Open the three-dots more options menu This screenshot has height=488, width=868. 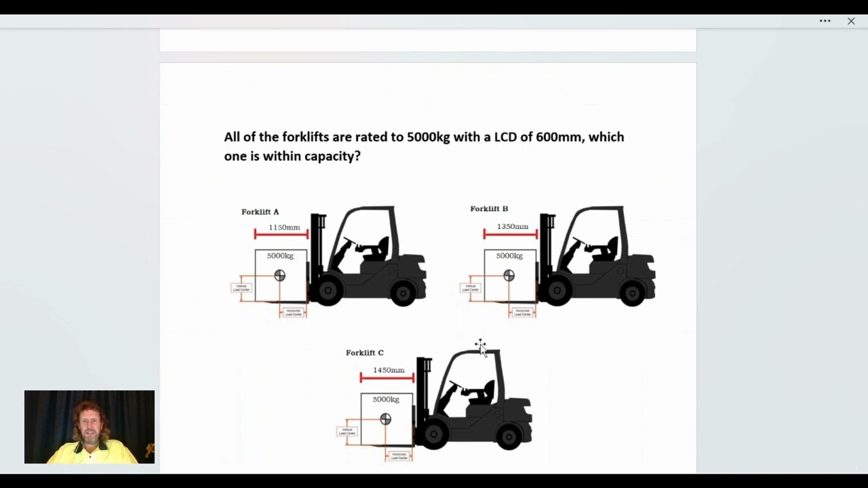[825, 21]
